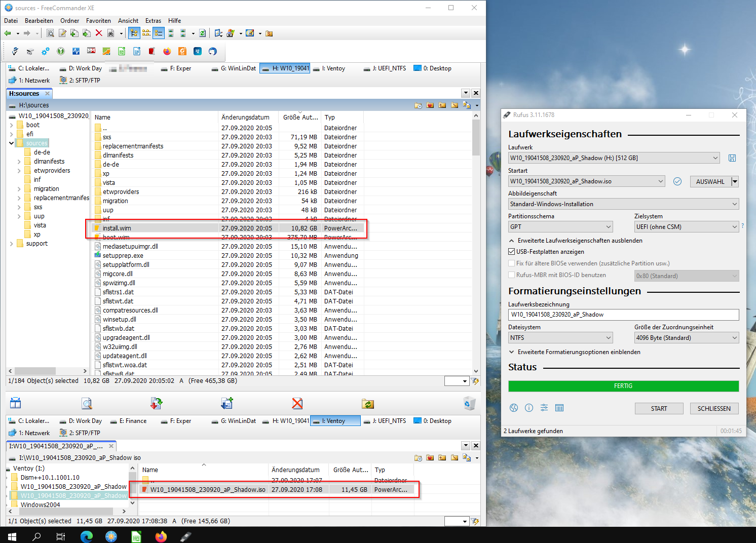
Task: Toggle USB-Festplatten anzeigen checkbox
Action: tap(512, 252)
